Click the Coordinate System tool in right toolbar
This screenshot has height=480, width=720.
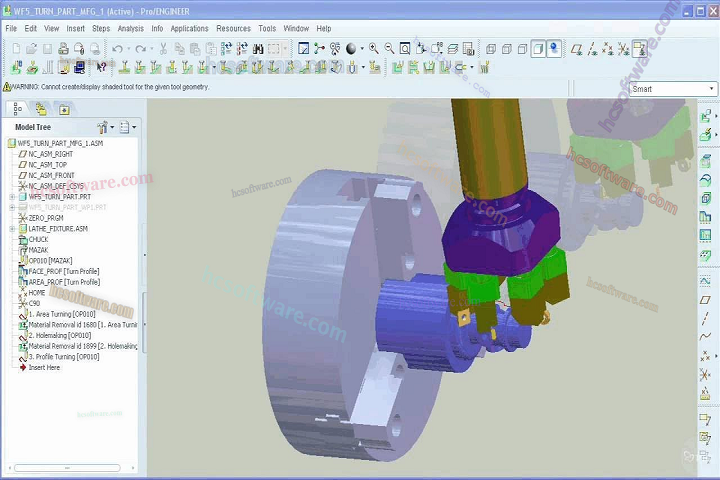click(x=705, y=375)
